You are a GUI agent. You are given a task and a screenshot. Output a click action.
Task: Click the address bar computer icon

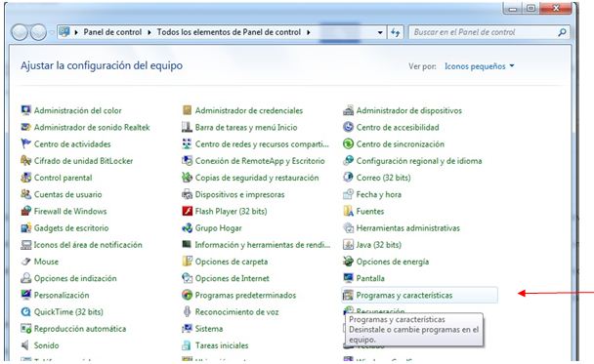tap(64, 32)
